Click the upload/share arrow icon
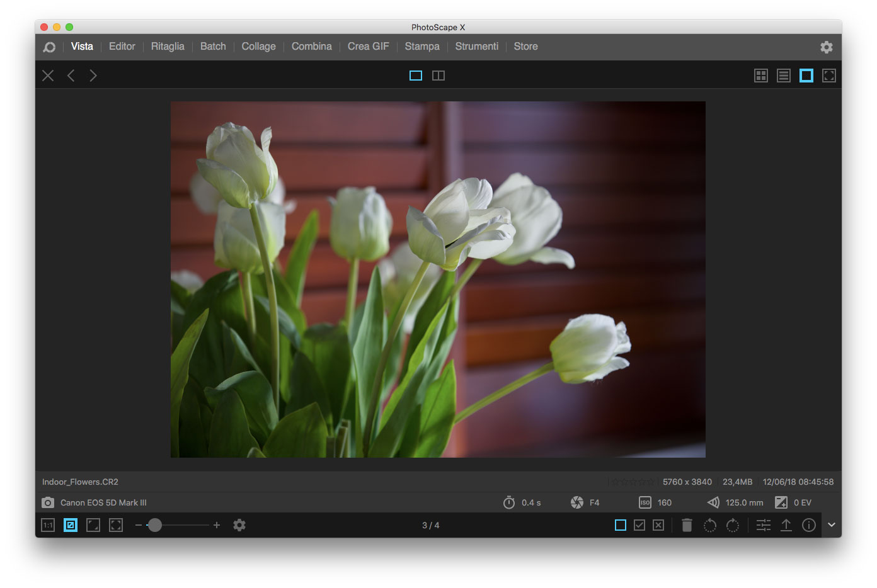Viewport: 877px width, 588px height. point(786,525)
